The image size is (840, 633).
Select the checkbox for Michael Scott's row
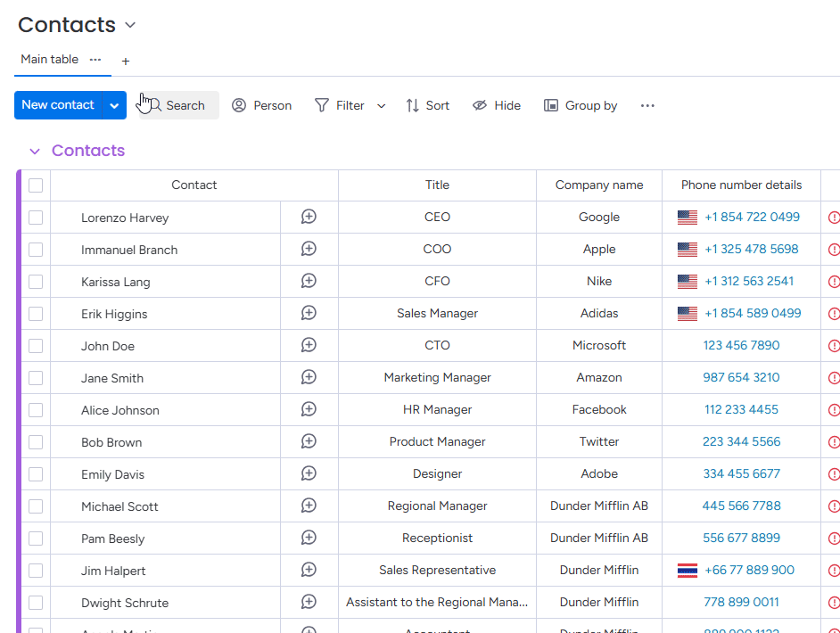pyautogui.click(x=37, y=506)
